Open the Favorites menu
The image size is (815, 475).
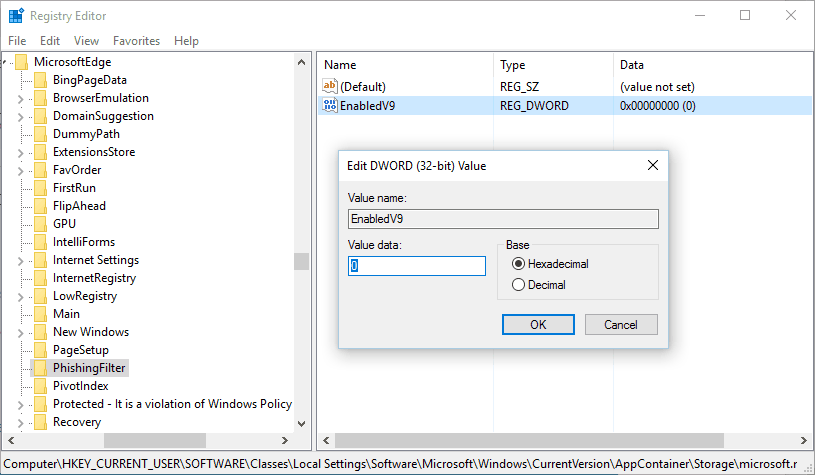tap(136, 41)
